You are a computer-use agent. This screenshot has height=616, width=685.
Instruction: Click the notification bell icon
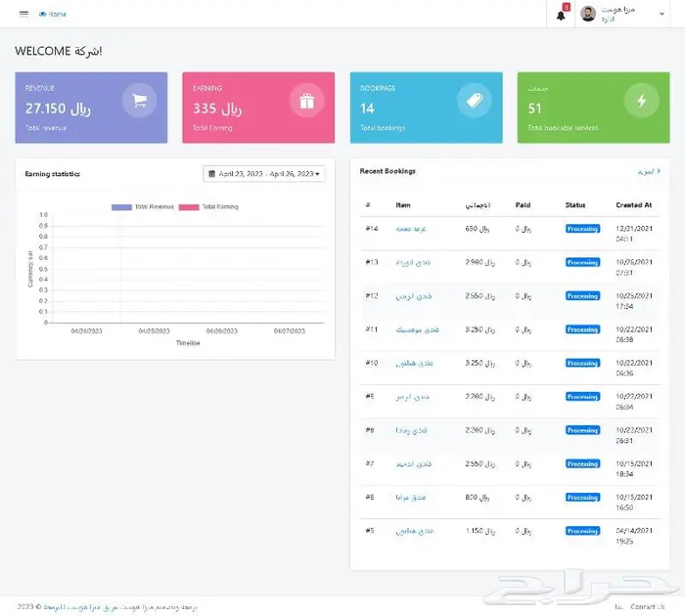pos(561,15)
